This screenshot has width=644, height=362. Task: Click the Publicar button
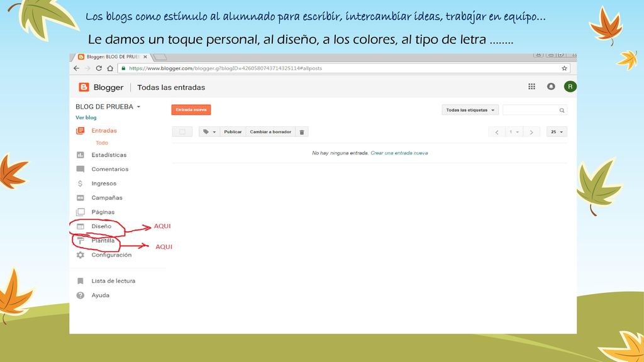click(x=233, y=132)
